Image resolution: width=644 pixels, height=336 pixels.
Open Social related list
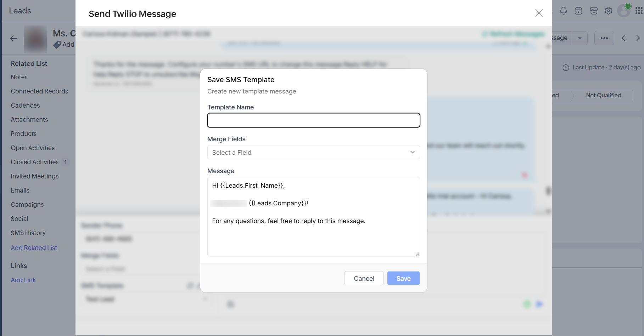pos(19,219)
